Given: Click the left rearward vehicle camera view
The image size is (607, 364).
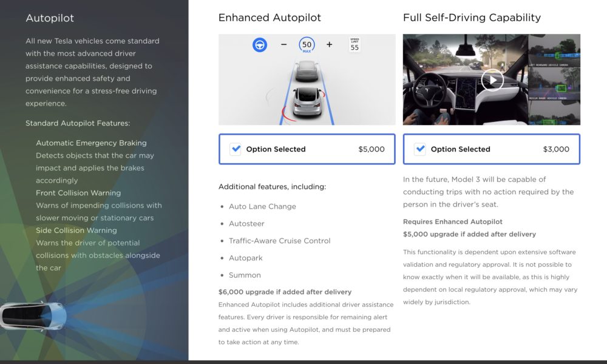Looking at the screenshot, I should click(554, 51).
